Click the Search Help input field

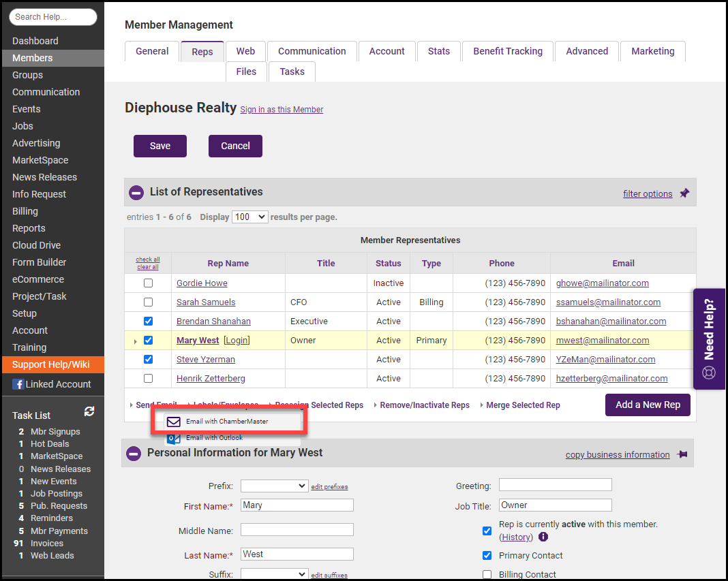[x=53, y=17]
